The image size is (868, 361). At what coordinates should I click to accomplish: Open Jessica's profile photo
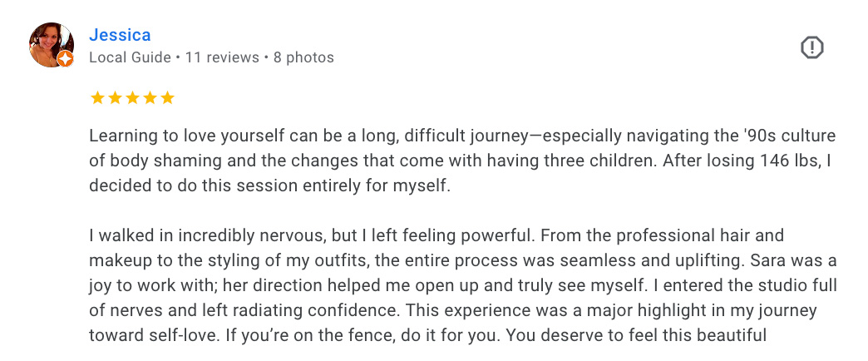[x=50, y=44]
